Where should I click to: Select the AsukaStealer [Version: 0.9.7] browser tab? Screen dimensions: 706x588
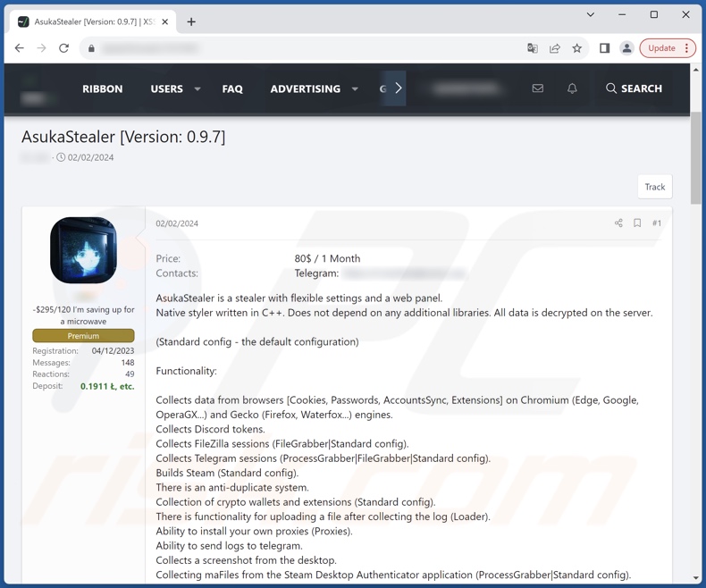(x=92, y=21)
